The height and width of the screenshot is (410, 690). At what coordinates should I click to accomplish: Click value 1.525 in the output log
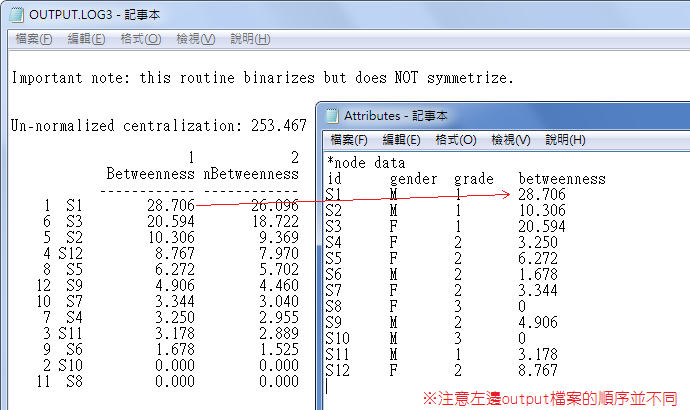(x=279, y=349)
